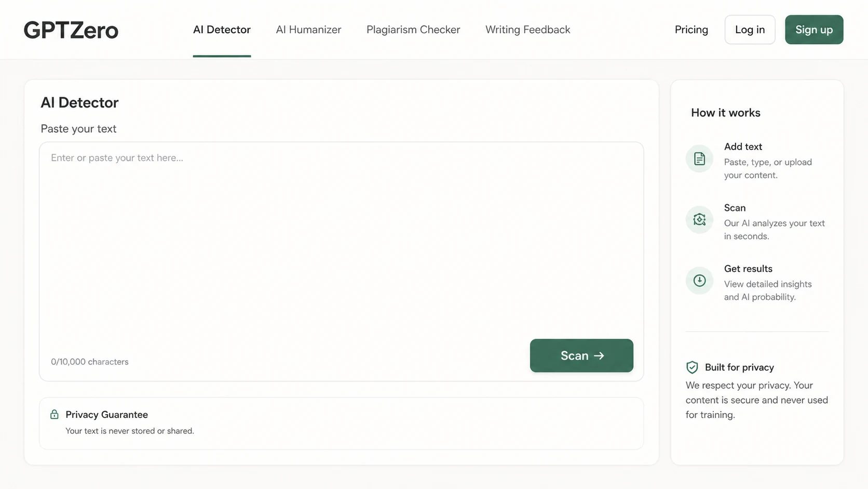Open the Pricing page
The width and height of the screenshot is (868, 489).
pos(691,30)
